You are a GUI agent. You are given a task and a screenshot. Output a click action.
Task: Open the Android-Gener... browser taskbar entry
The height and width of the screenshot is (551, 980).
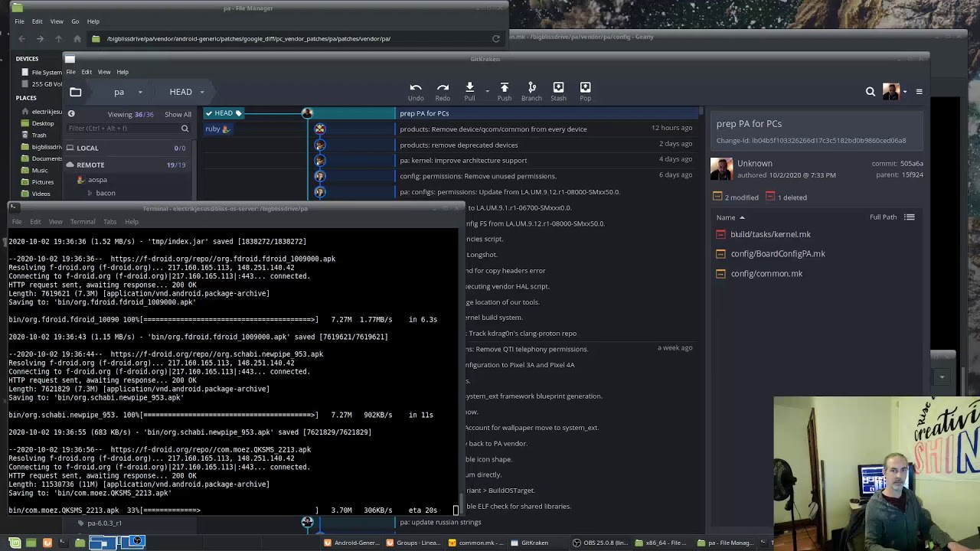click(351, 543)
